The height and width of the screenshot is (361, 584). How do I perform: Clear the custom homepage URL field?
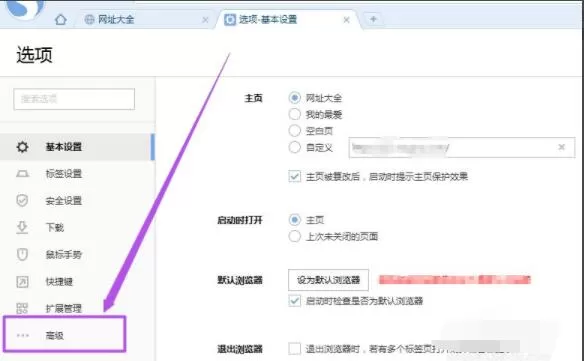561,147
